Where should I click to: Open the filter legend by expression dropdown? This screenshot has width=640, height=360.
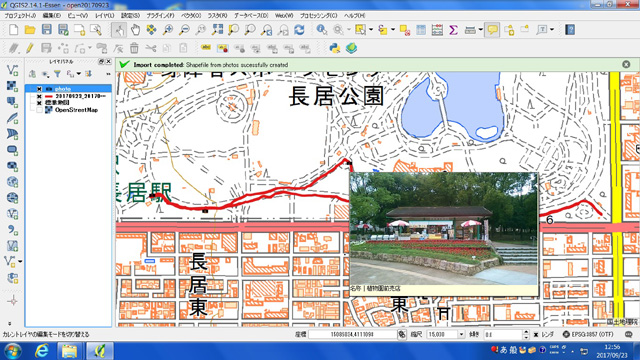[78, 74]
